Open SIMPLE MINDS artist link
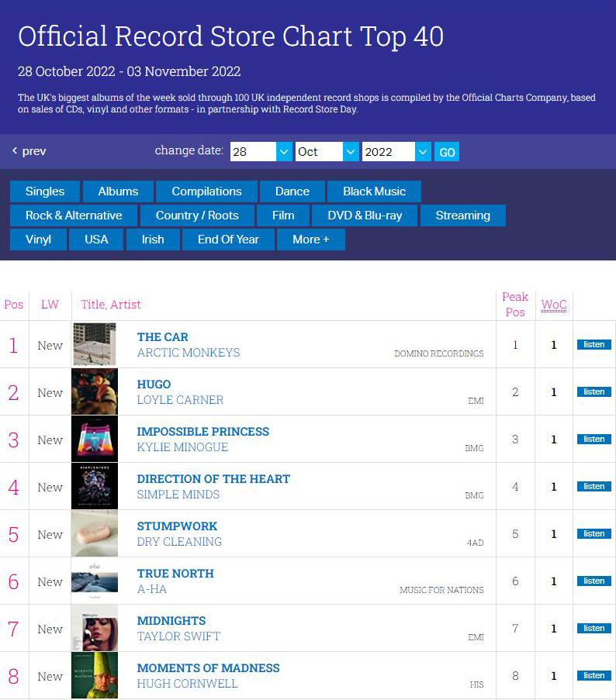Image resolution: width=616 pixels, height=700 pixels. (x=178, y=495)
